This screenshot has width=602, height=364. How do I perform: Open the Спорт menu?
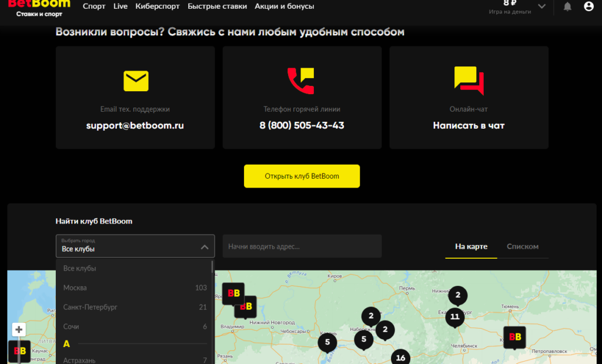(94, 6)
